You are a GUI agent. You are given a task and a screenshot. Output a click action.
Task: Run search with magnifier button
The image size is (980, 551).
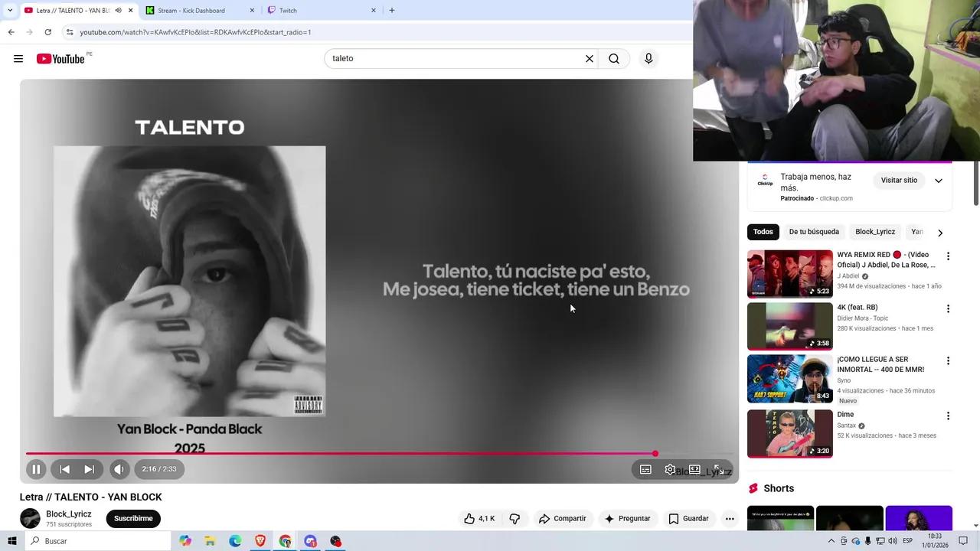pyautogui.click(x=614, y=59)
